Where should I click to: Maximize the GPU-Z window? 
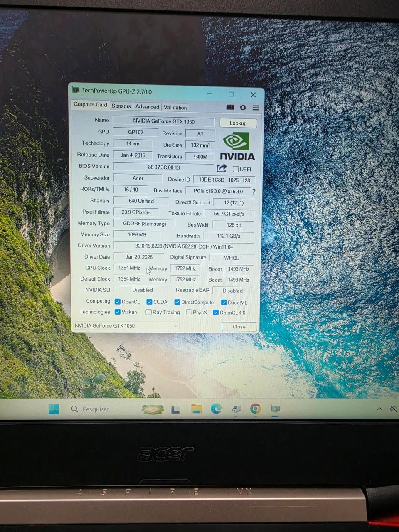coord(231,94)
